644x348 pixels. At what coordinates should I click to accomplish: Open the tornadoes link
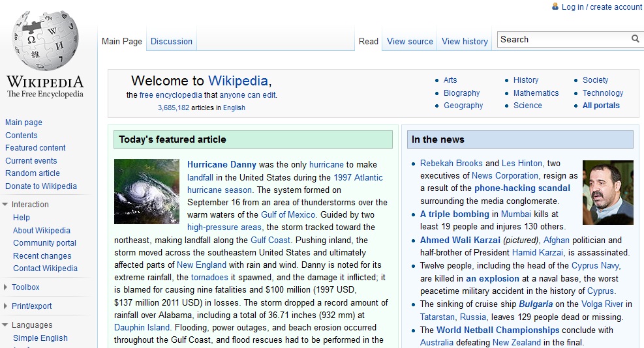coord(209,278)
